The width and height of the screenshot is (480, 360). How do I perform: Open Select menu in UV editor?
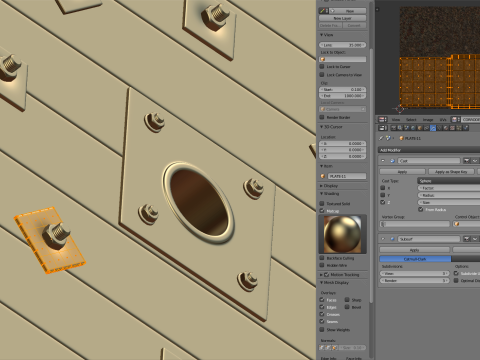[411, 119]
